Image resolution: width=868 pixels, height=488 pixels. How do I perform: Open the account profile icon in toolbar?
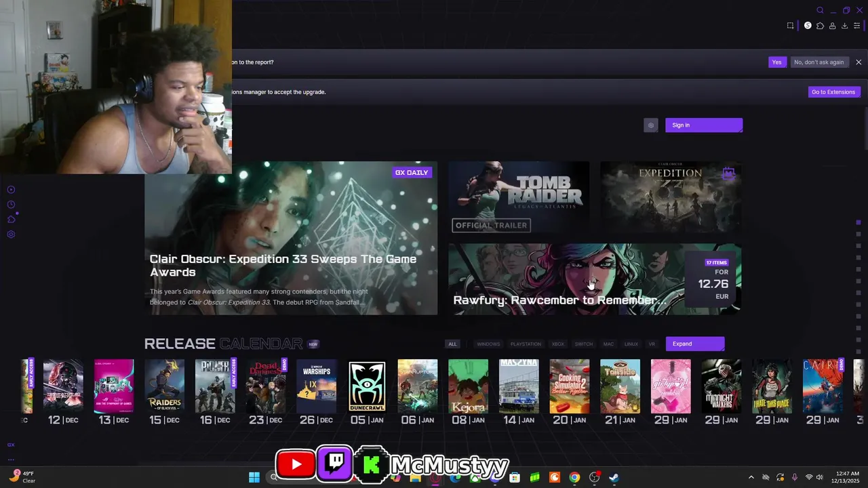(x=832, y=26)
